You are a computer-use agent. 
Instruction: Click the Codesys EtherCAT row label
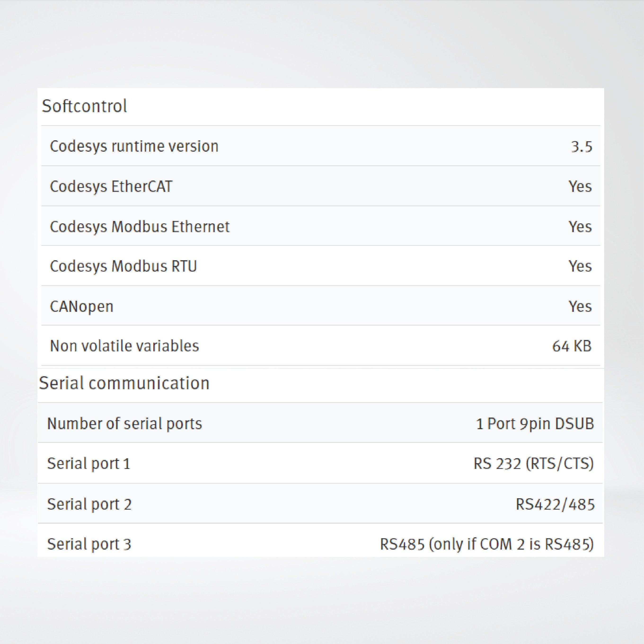click(111, 186)
